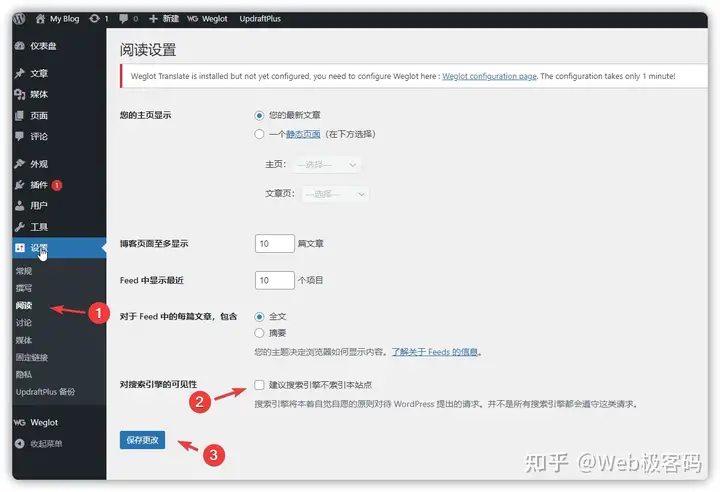720x492 pixels.
Task: Click the 工具 wrench icon
Action: (x=19, y=227)
